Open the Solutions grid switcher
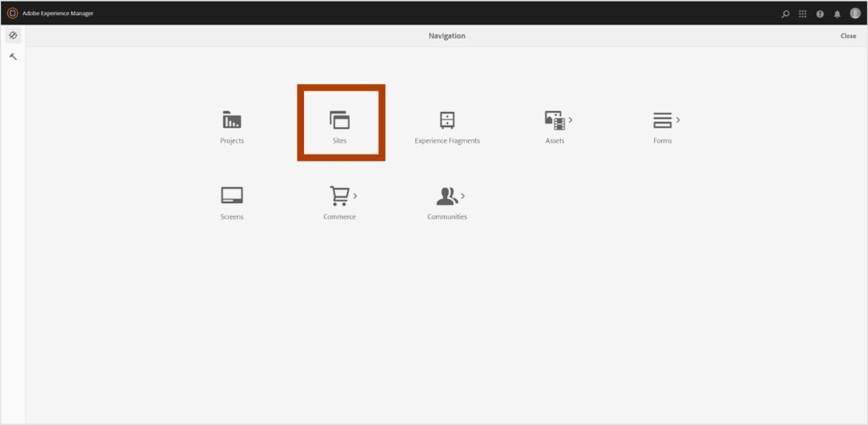This screenshot has height=425, width=868. [803, 14]
